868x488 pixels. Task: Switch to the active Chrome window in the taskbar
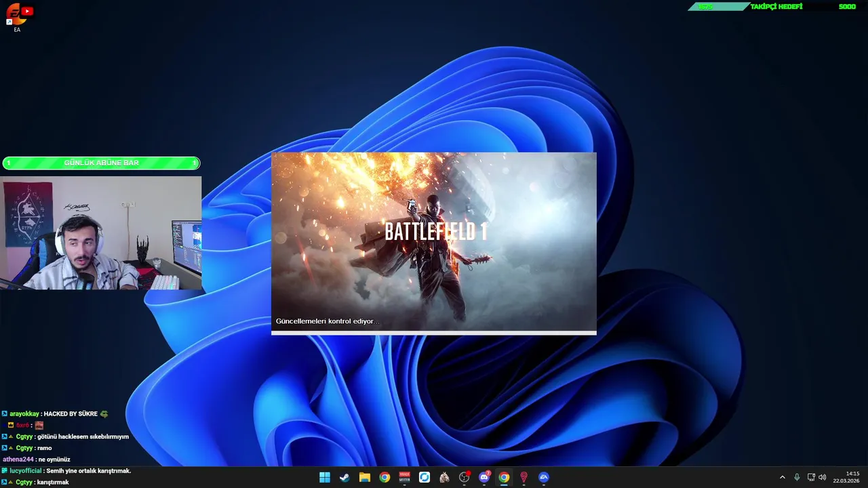(504, 477)
